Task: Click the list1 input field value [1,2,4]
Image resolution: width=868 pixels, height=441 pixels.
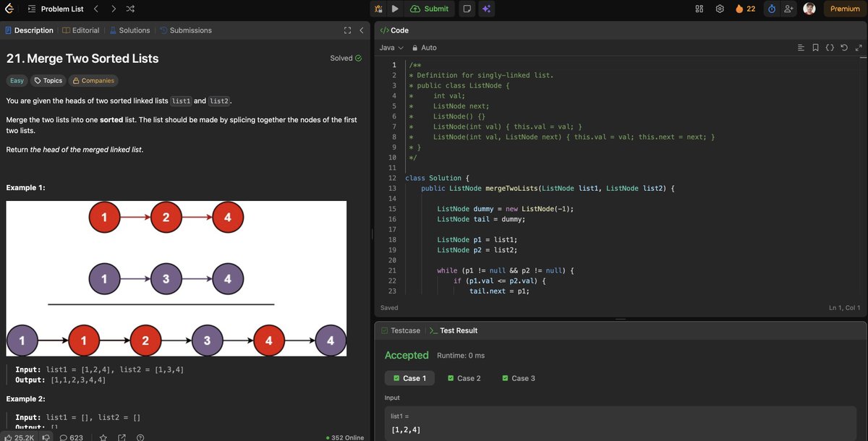Action: 406,430
